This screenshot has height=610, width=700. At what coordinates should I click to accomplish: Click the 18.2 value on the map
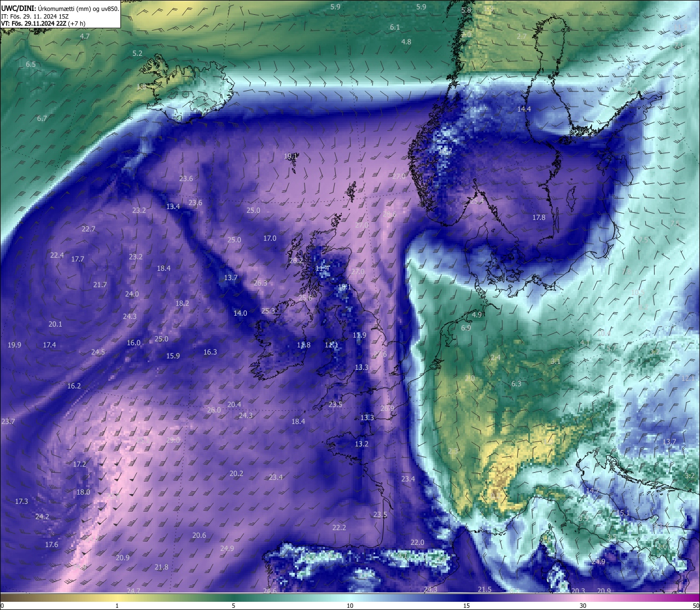[182, 304]
